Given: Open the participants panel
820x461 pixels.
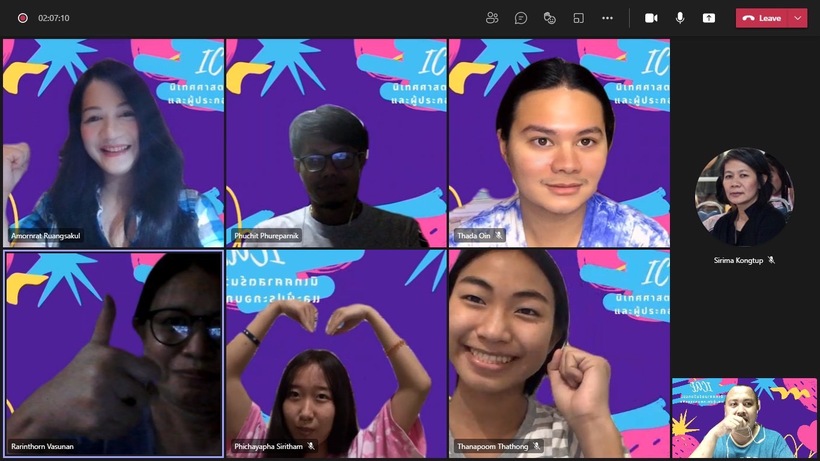Looking at the screenshot, I should point(492,18).
